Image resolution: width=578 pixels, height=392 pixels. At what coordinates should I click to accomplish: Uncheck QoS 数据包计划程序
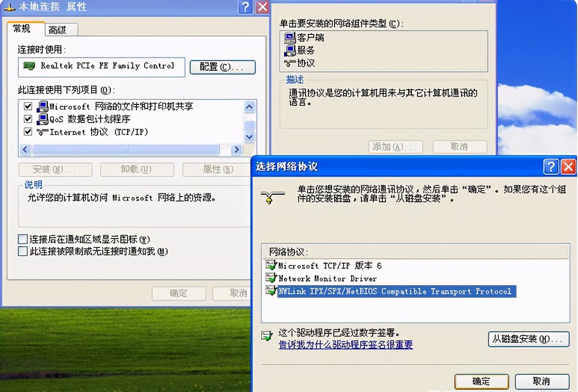pos(28,119)
